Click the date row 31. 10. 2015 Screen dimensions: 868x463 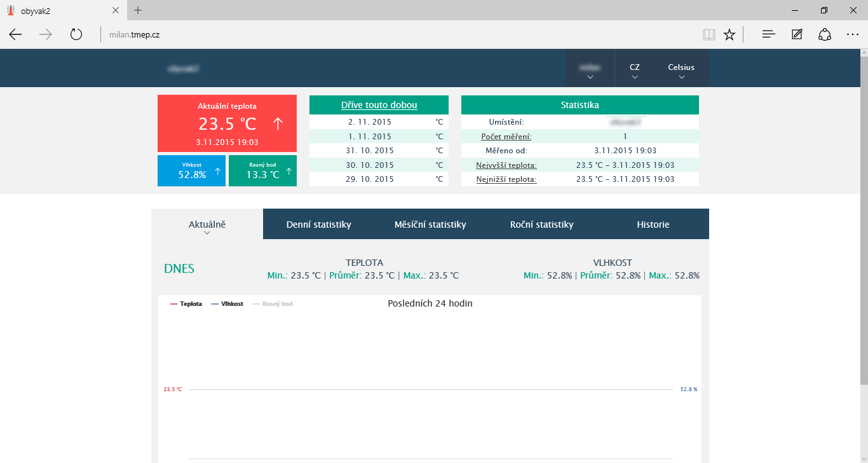(x=379, y=150)
